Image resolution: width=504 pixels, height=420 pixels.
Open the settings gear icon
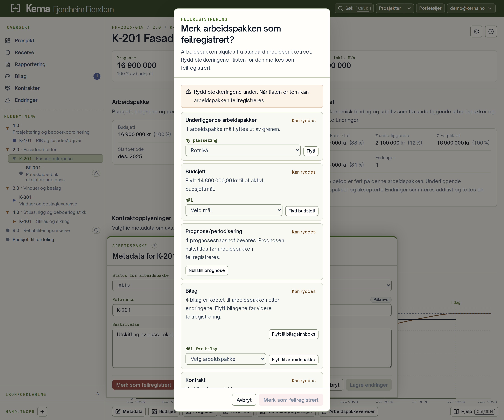pos(476,31)
